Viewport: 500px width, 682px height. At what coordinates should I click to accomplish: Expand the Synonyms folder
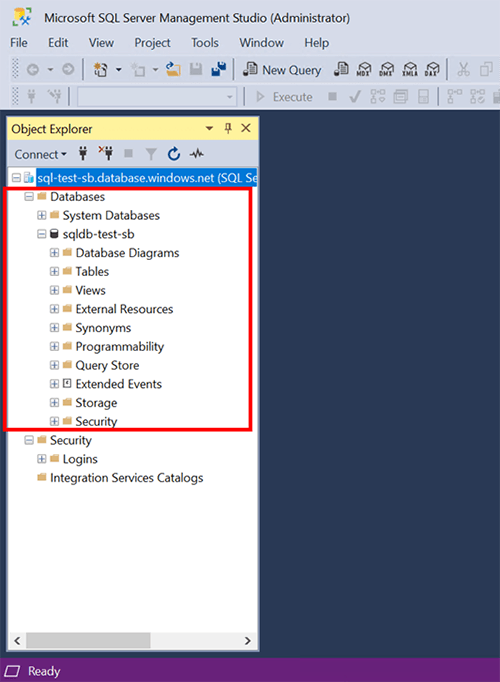(x=54, y=328)
